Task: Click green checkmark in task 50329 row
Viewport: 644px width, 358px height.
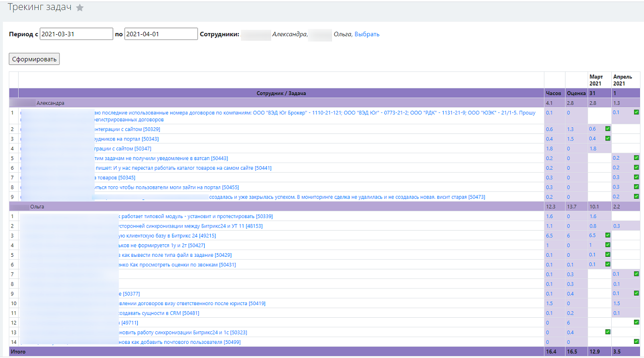Action: [608, 129]
